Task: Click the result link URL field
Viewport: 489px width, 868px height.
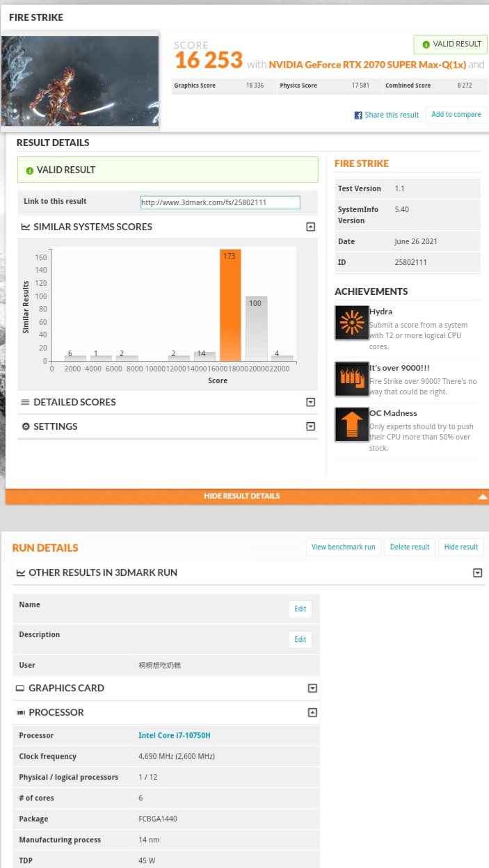Action: [x=220, y=202]
